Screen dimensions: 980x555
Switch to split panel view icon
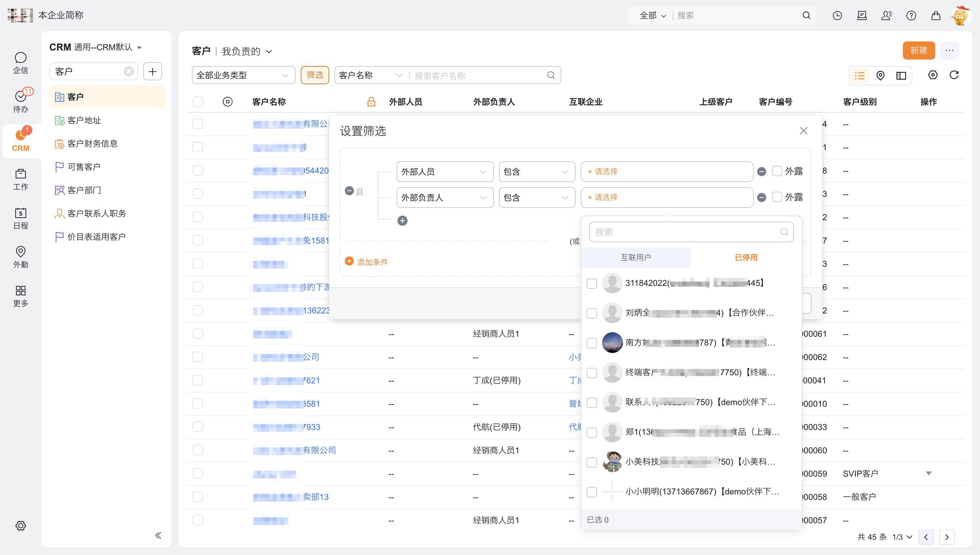click(x=901, y=75)
